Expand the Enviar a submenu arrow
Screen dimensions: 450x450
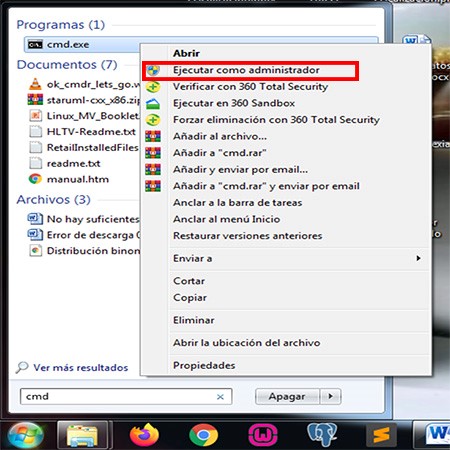pos(418,258)
